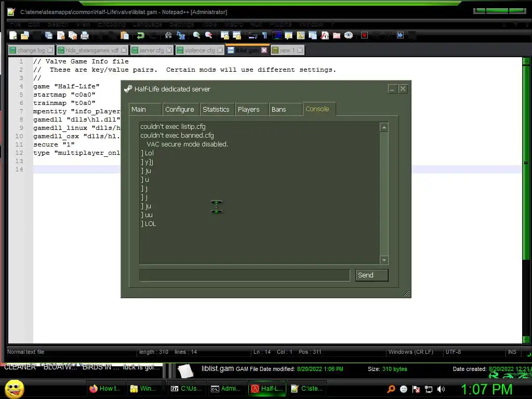Switch to the Firefox 'How t...' taskbar button

coord(107,389)
